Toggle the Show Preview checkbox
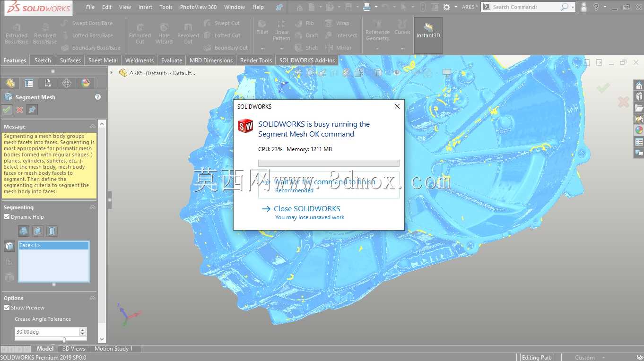 (7, 308)
